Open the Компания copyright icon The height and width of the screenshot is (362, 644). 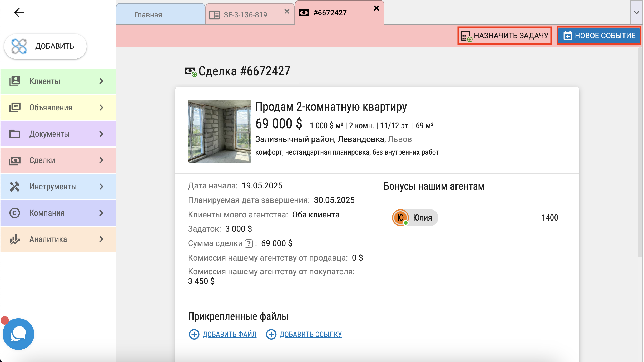tap(15, 213)
